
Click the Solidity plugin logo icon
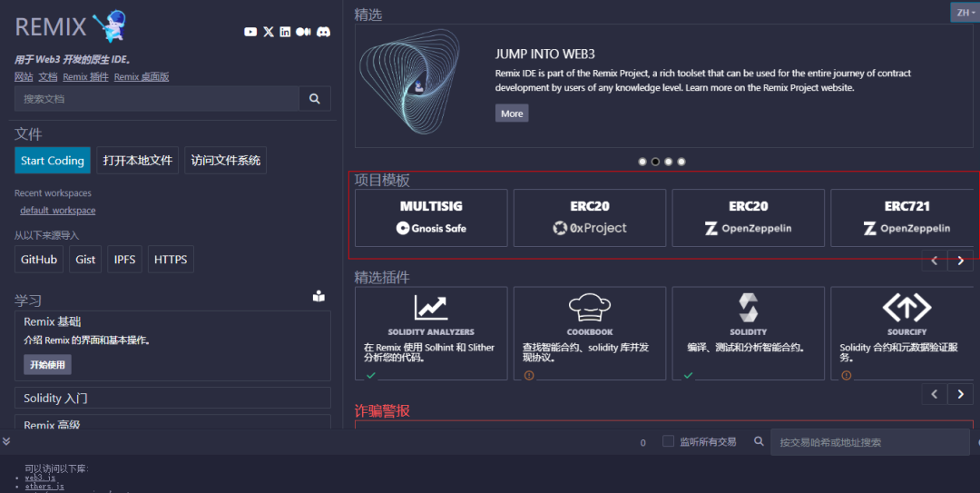(x=748, y=307)
